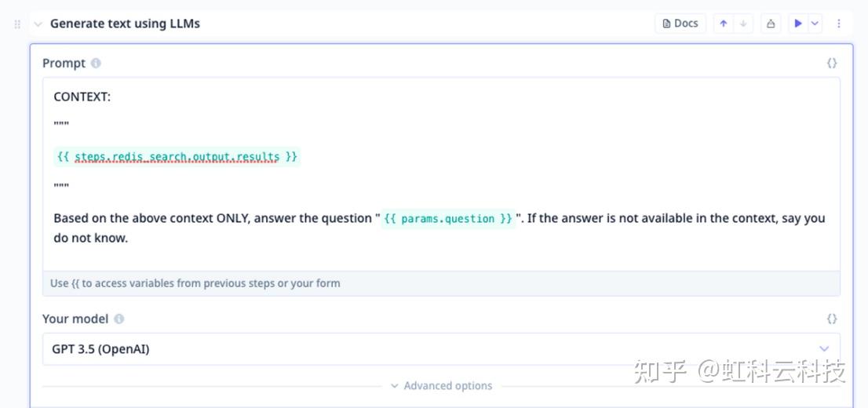
Task: Run the step with the play button
Action: (797, 24)
